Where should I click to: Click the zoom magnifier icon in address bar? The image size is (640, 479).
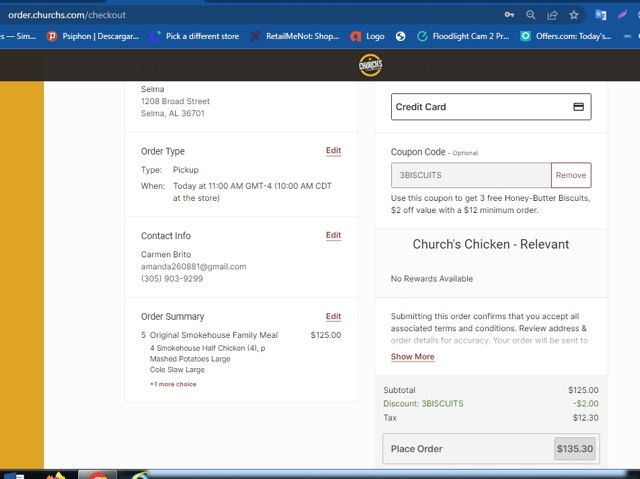pyautogui.click(x=531, y=15)
